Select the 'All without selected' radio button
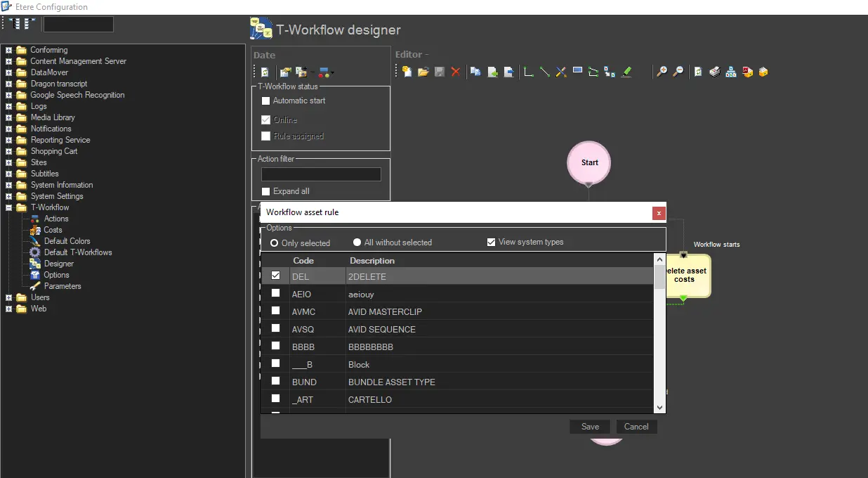The height and width of the screenshot is (478, 868). coord(357,243)
